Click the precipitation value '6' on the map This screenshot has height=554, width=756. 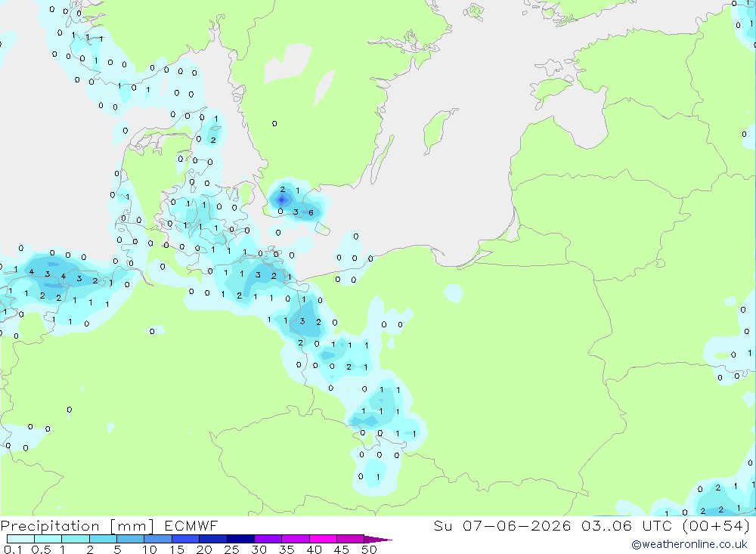coord(311,212)
